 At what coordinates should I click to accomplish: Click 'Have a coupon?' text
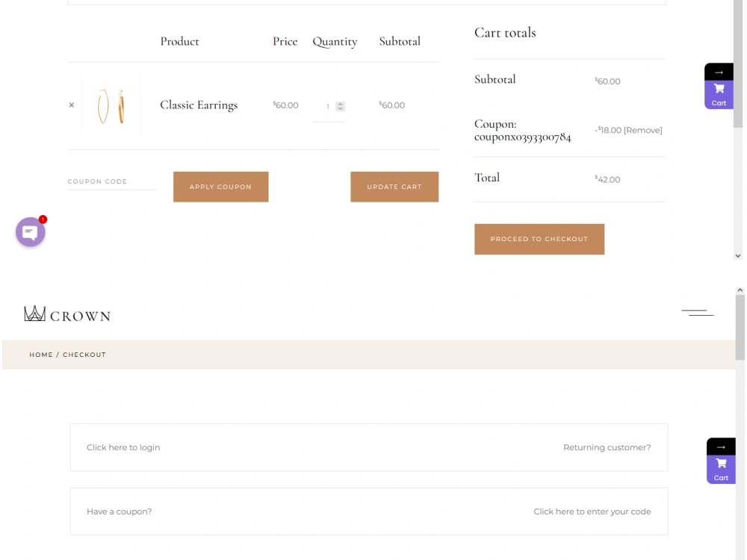point(119,511)
